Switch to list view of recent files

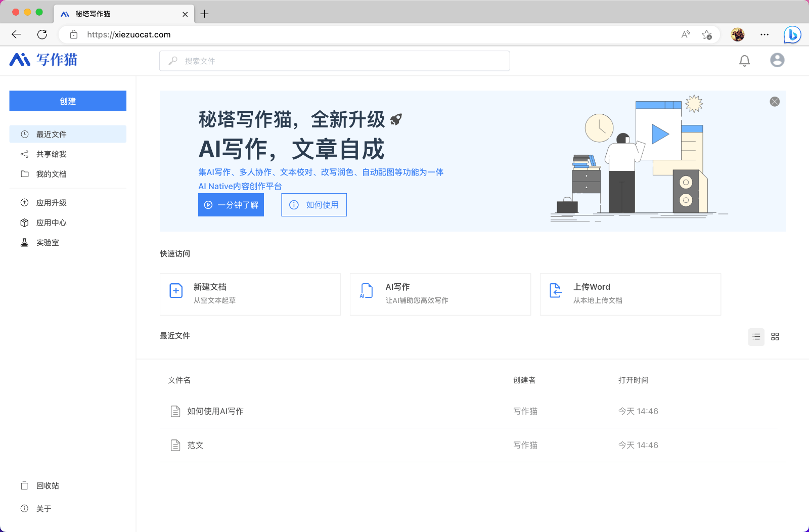click(x=756, y=337)
